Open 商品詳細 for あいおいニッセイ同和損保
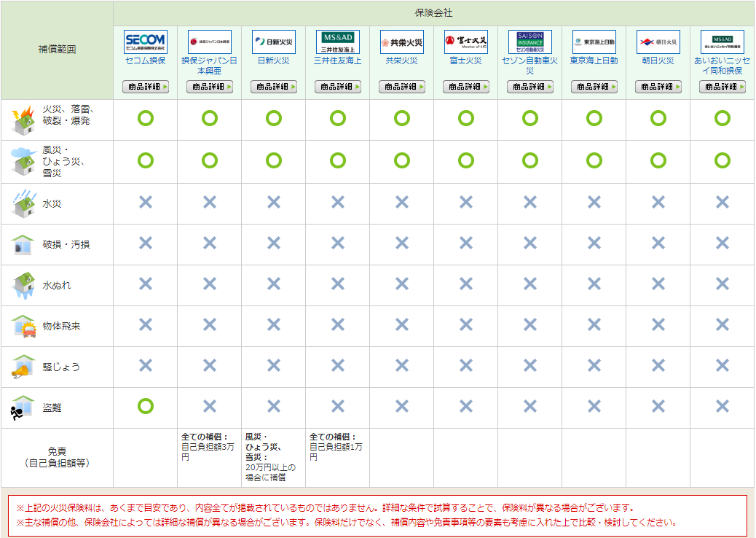The height and width of the screenshot is (538, 756). point(722,86)
